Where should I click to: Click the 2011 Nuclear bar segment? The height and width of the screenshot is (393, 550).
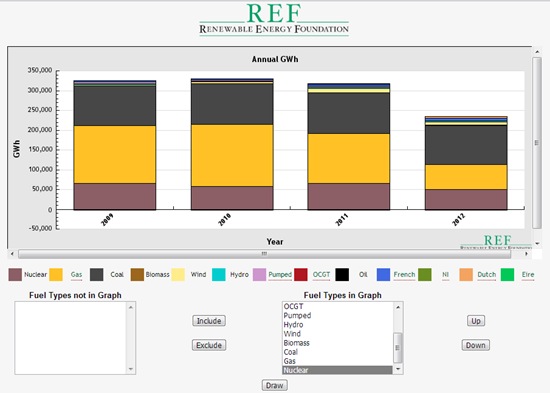[349, 196]
